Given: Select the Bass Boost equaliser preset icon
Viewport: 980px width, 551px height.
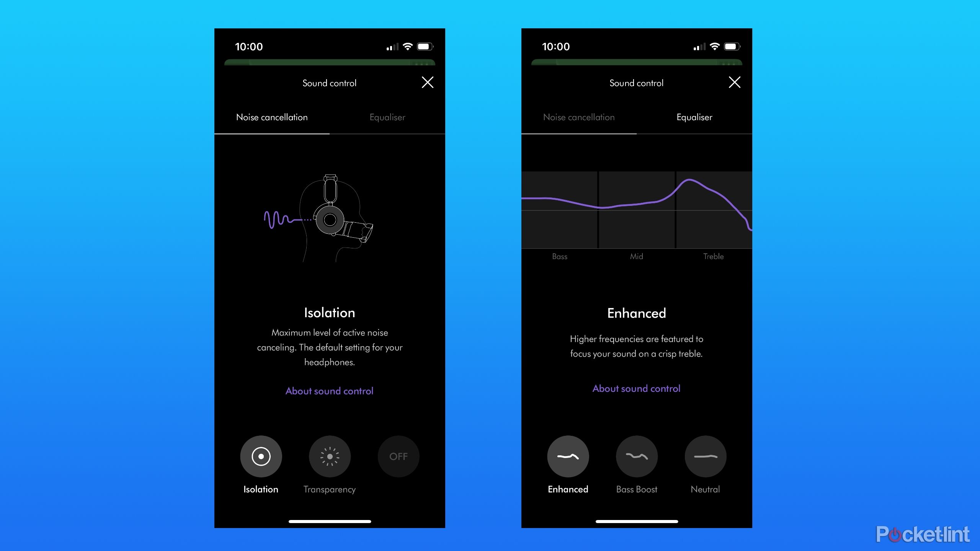Looking at the screenshot, I should (x=636, y=456).
